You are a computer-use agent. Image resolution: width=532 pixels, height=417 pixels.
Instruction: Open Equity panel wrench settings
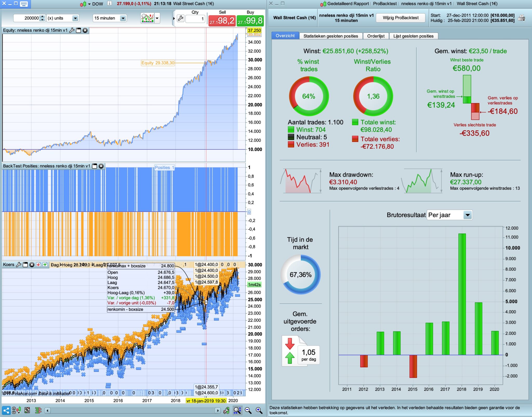(72, 30)
